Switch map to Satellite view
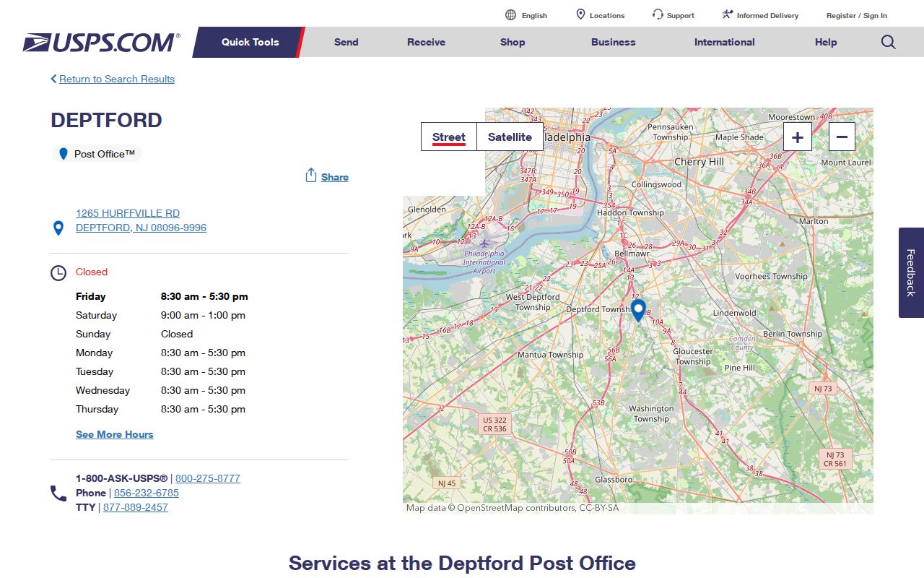 coord(510,137)
